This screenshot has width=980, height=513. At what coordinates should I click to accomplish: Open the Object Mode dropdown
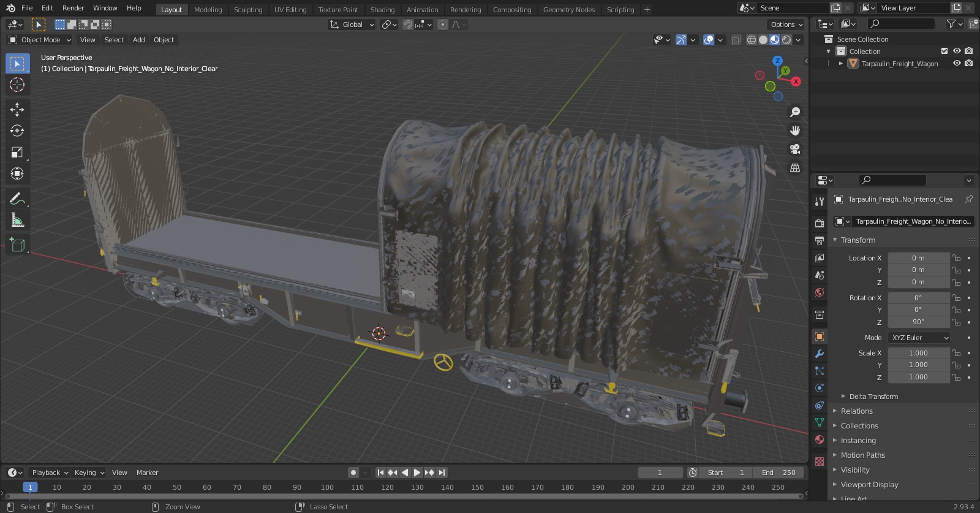coord(40,40)
